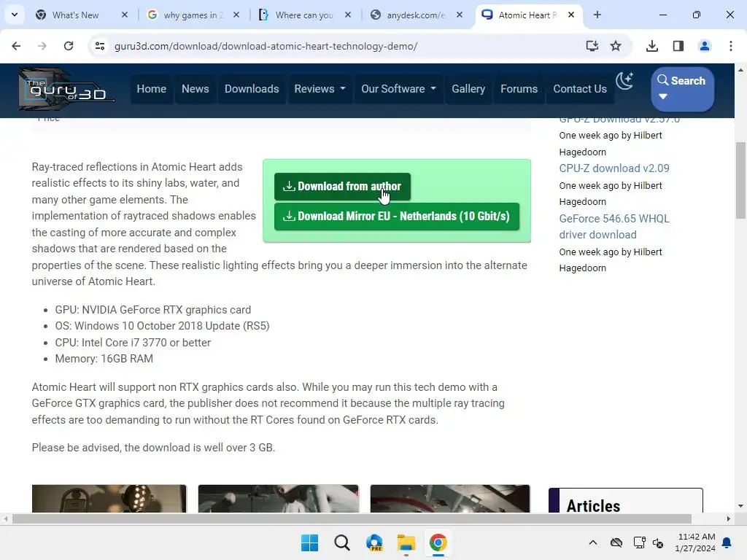
Task: Click 'GPU: NVIDIA GeForce RTX graphics card' item
Action: tap(153, 309)
